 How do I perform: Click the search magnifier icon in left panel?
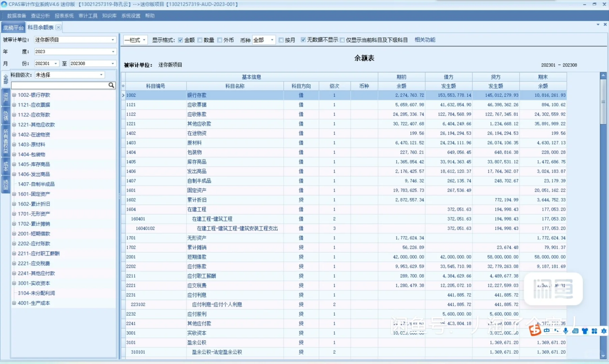[x=111, y=85]
